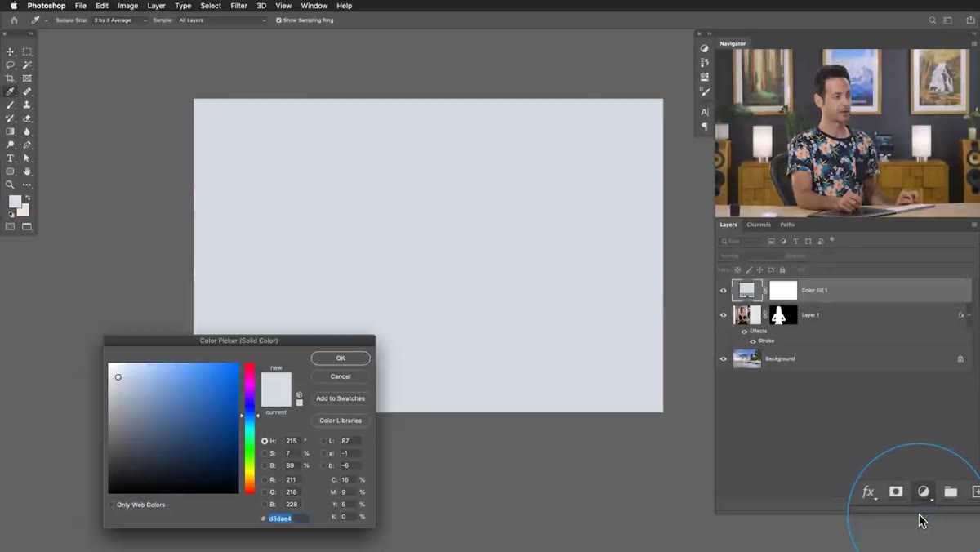
Task: Open the home screen icon in options bar
Action: [14, 20]
